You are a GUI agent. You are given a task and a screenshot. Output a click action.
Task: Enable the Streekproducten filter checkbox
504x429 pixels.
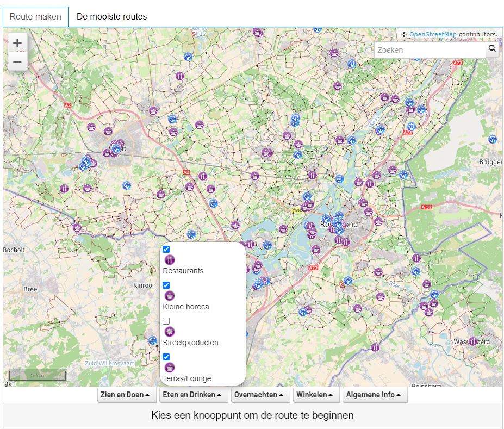click(166, 321)
